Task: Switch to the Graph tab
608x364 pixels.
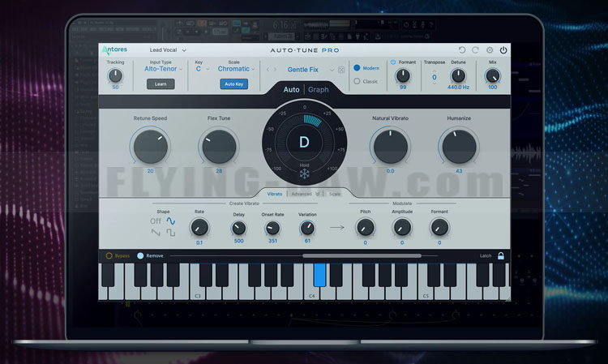Action: coord(319,89)
